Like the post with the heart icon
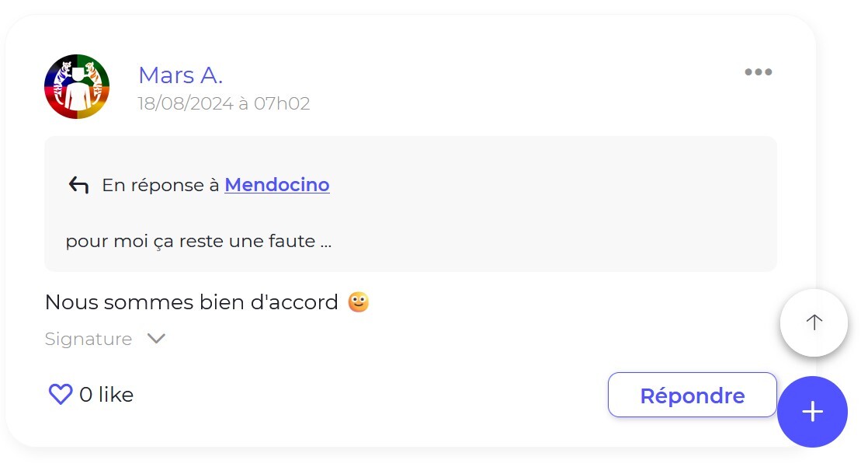The image size is (868, 467). click(x=61, y=395)
